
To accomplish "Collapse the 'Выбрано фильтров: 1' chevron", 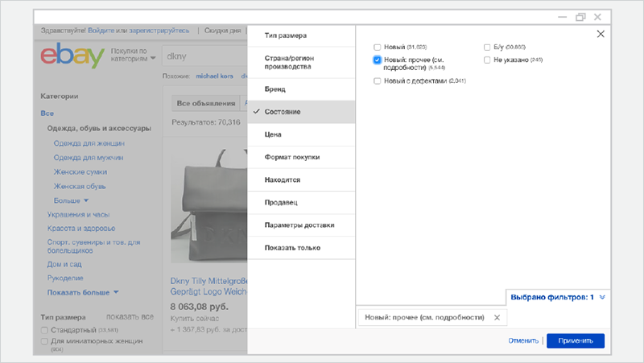I will (x=602, y=297).
